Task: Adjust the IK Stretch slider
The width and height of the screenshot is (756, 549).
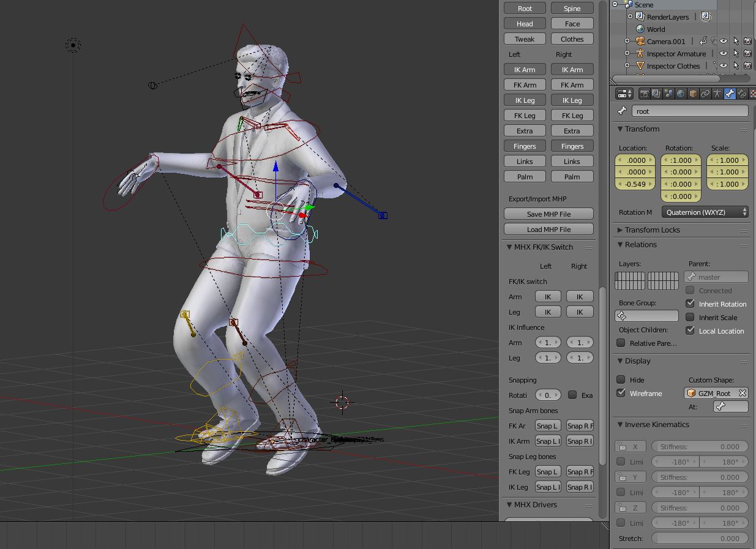Action: coord(700,538)
